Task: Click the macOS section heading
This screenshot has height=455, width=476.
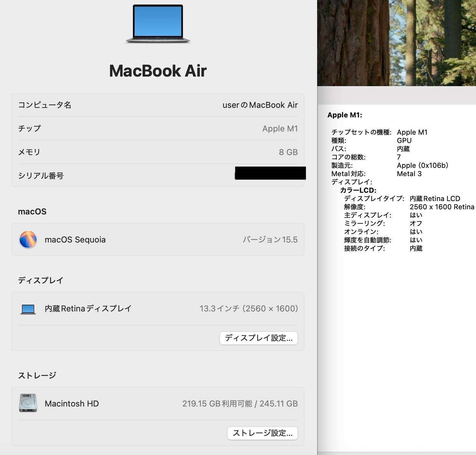Action: coord(32,212)
